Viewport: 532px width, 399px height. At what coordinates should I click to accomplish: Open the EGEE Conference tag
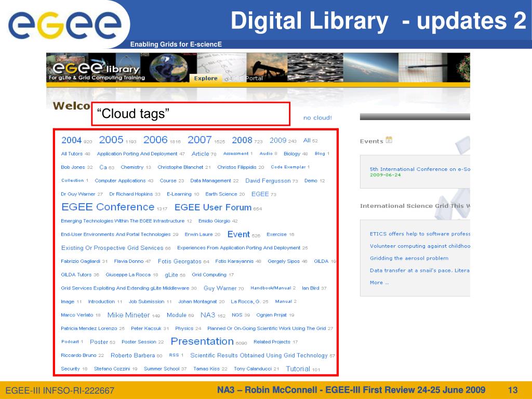click(108, 207)
